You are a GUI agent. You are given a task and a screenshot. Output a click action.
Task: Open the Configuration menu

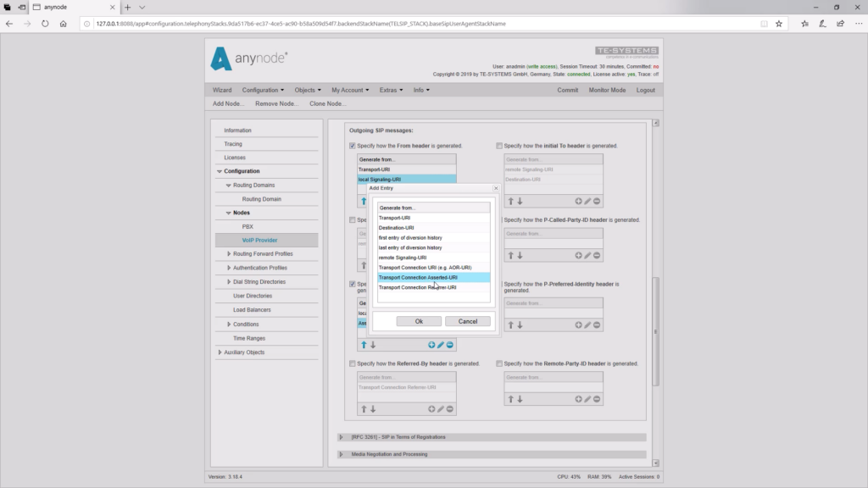click(263, 90)
